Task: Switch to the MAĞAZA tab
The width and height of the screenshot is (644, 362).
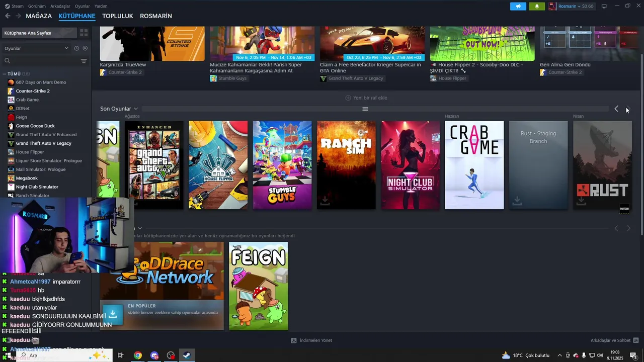Action: point(39,16)
